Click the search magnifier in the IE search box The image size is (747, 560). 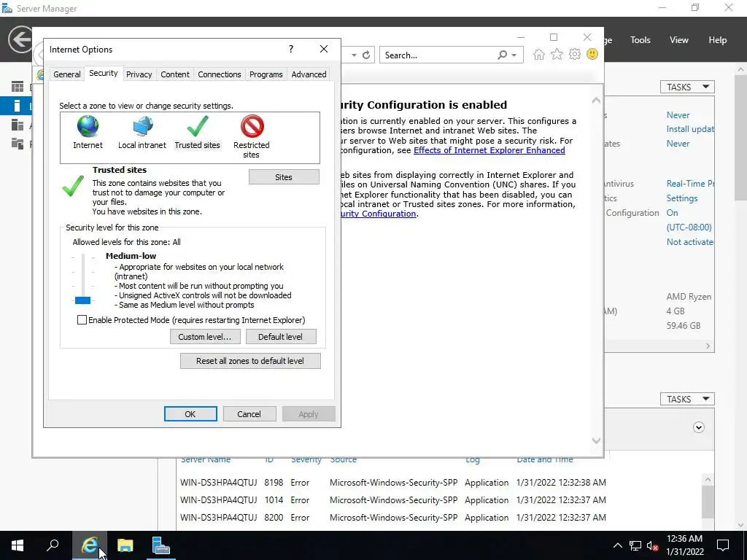[x=502, y=55]
